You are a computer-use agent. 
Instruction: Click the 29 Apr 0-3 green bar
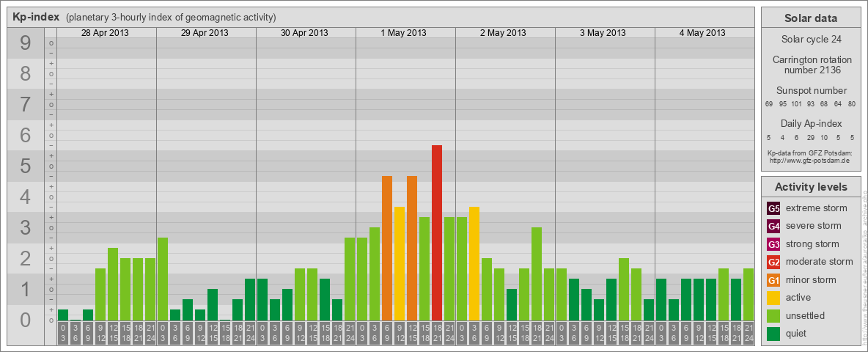pos(163,279)
